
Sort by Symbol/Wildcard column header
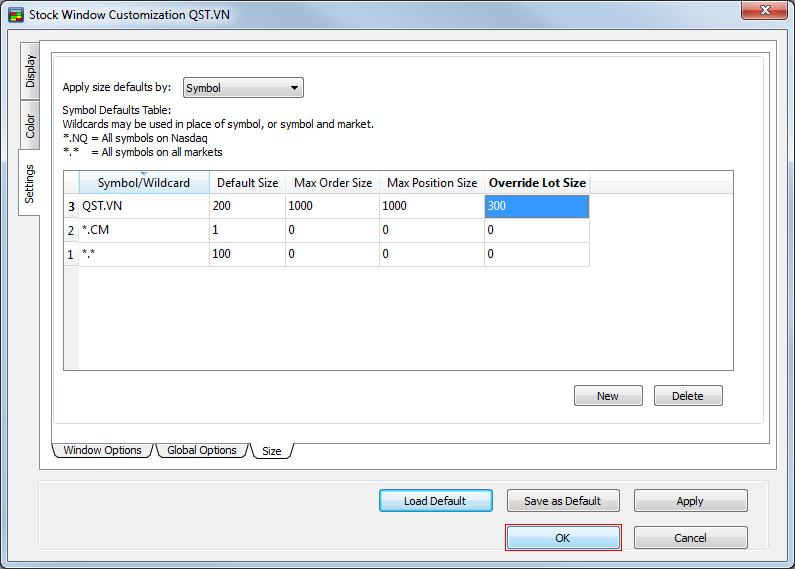143,183
